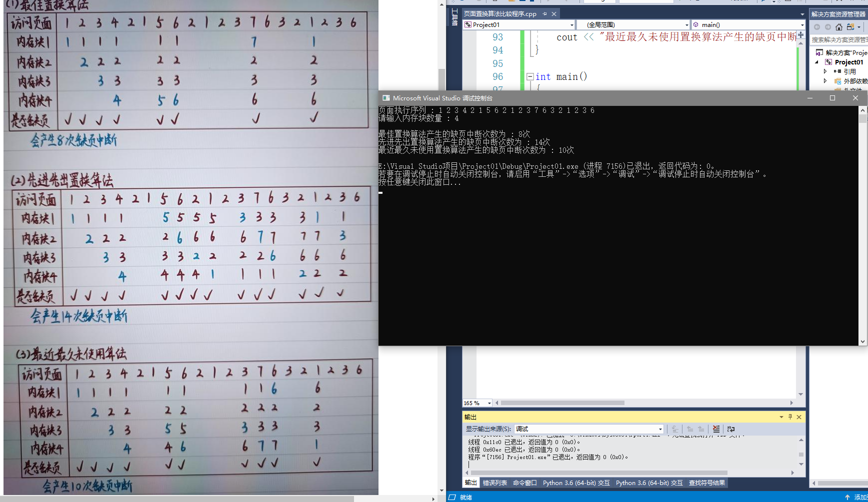Screen dimensions: 868x502
Task: Click handwritten note 会产生8次缺页中断
Action: coord(74,140)
